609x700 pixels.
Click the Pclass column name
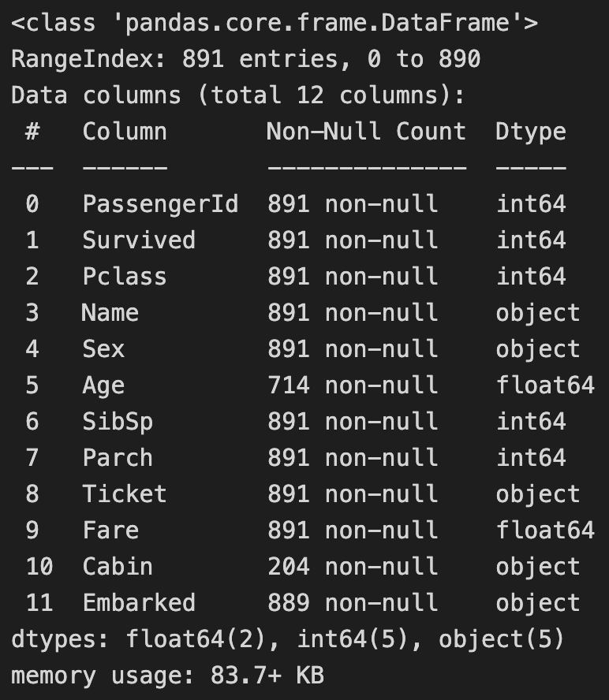(125, 277)
